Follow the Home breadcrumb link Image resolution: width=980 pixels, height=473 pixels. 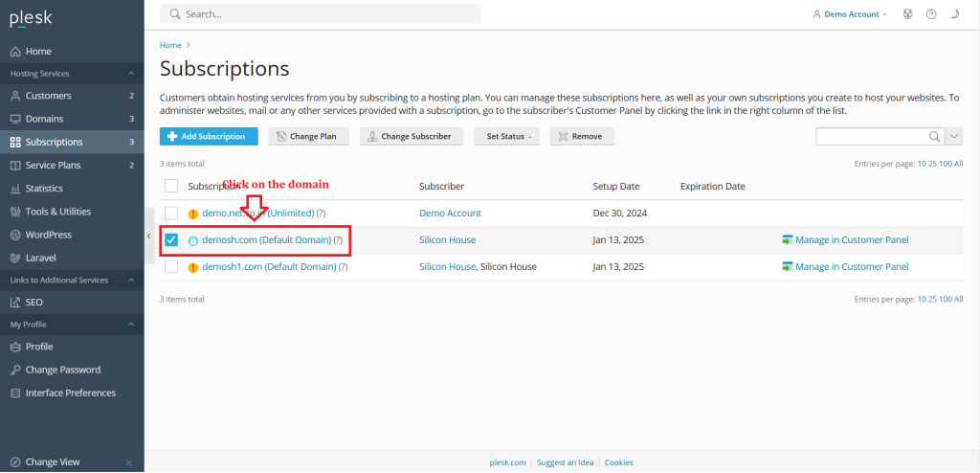[170, 45]
